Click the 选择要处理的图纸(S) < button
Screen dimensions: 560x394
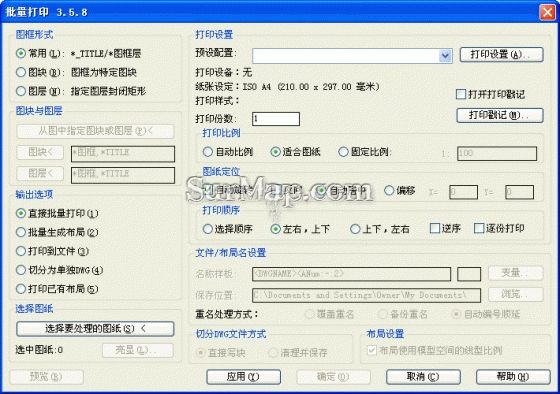pyautogui.click(x=95, y=329)
